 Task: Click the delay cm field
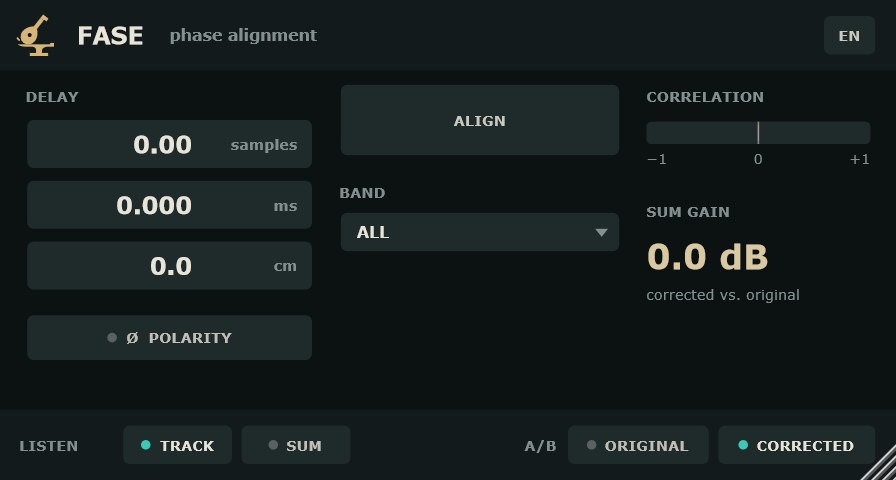point(169,266)
